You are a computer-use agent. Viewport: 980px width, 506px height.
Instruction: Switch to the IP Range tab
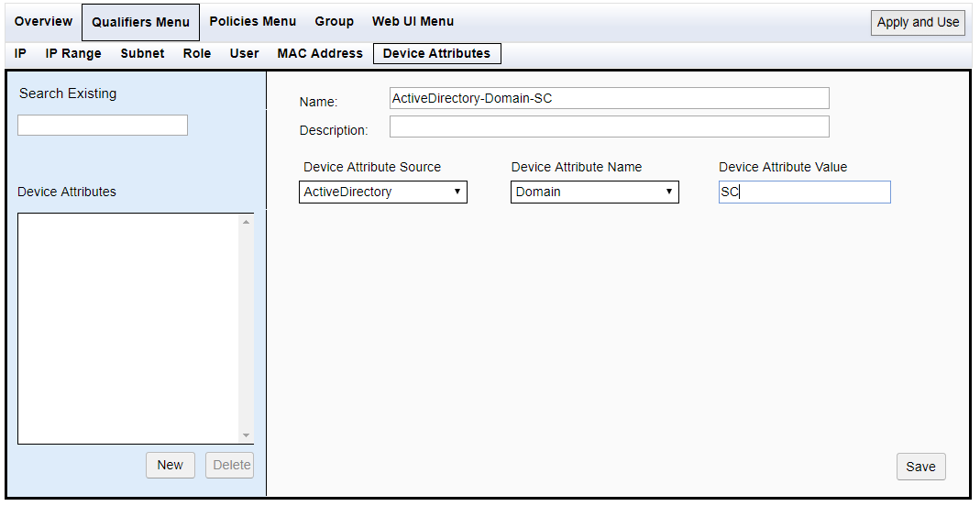pos(73,54)
